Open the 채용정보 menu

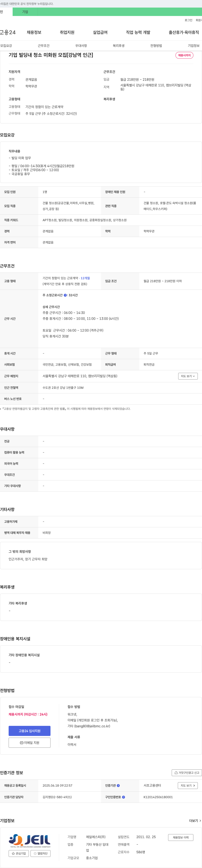pyautogui.click(x=34, y=32)
